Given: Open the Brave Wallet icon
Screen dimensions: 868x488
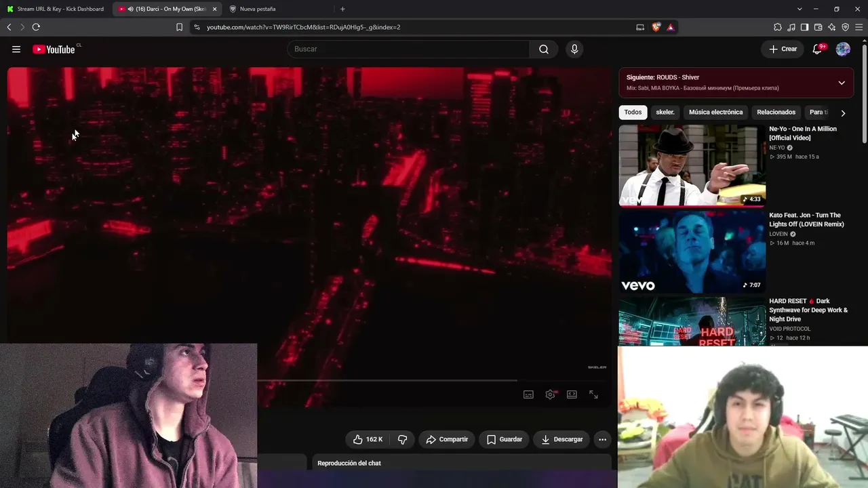Looking at the screenshot, I should (x=818, y=27).
